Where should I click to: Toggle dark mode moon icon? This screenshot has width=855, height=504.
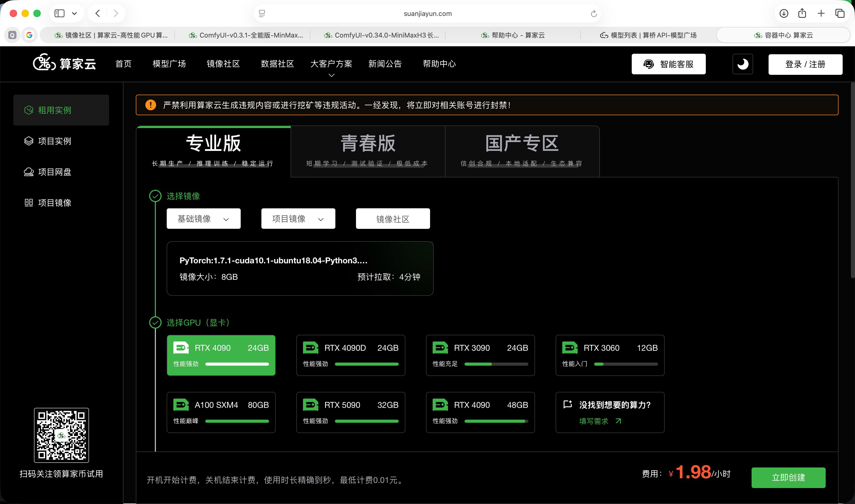click(x=743, y=64)
